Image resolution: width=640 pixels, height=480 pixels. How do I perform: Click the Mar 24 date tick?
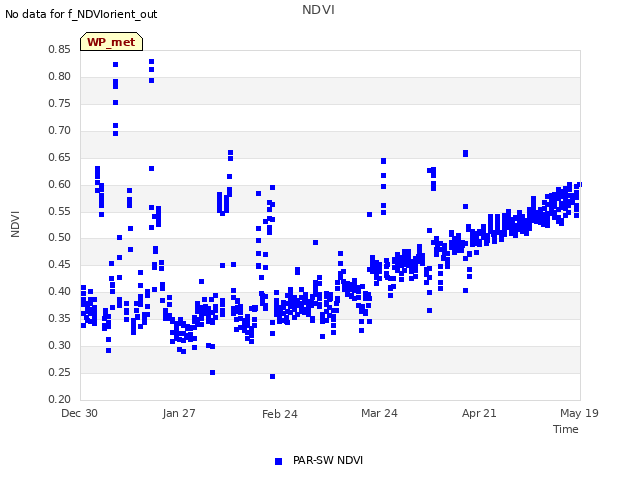[x=379, y=413]
